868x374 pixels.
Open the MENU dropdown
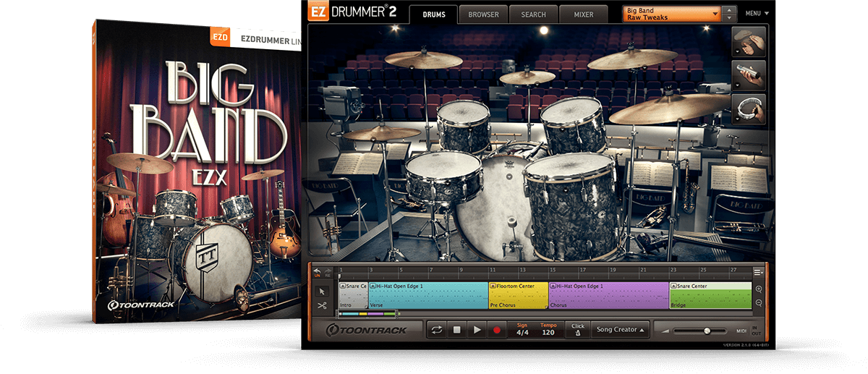click(x=757, y=14)
